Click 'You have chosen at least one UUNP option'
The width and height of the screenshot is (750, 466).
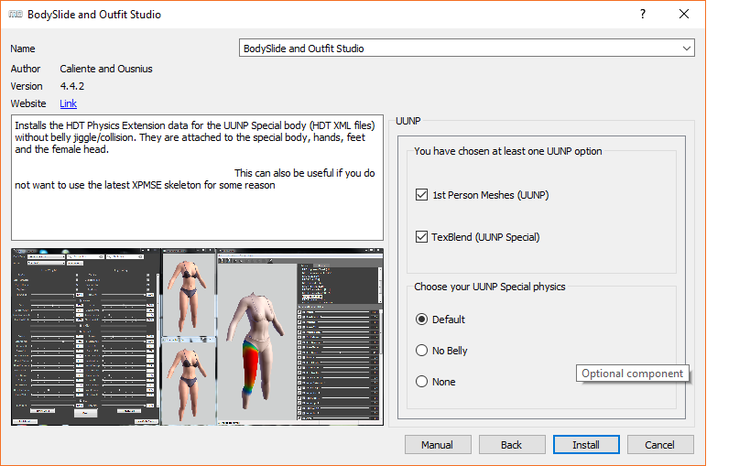[x=508, y=151]
